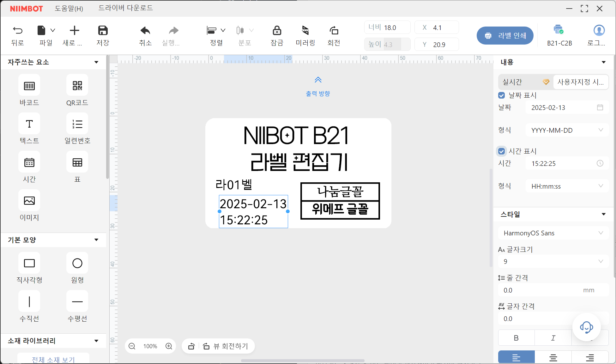Open the 로그인 user account icon
The image size is (616, 364).
599,30
